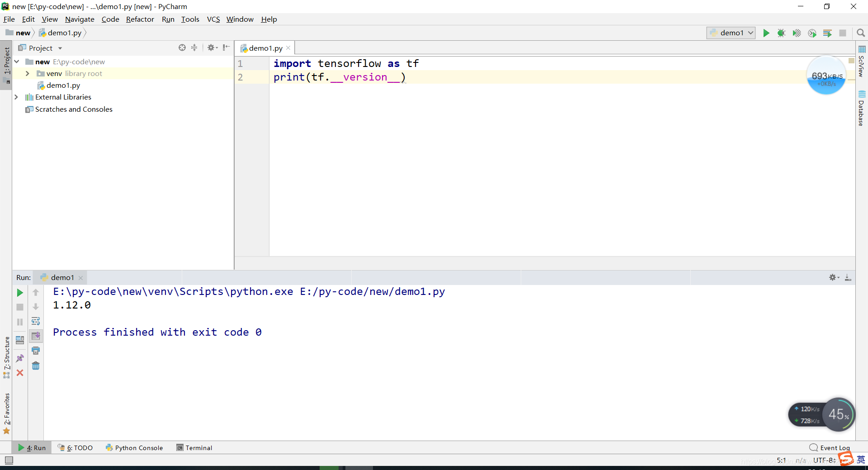This screenshot has width=868, height=470.
Task: Open the Terminal tool window
Action: (194, 448)
